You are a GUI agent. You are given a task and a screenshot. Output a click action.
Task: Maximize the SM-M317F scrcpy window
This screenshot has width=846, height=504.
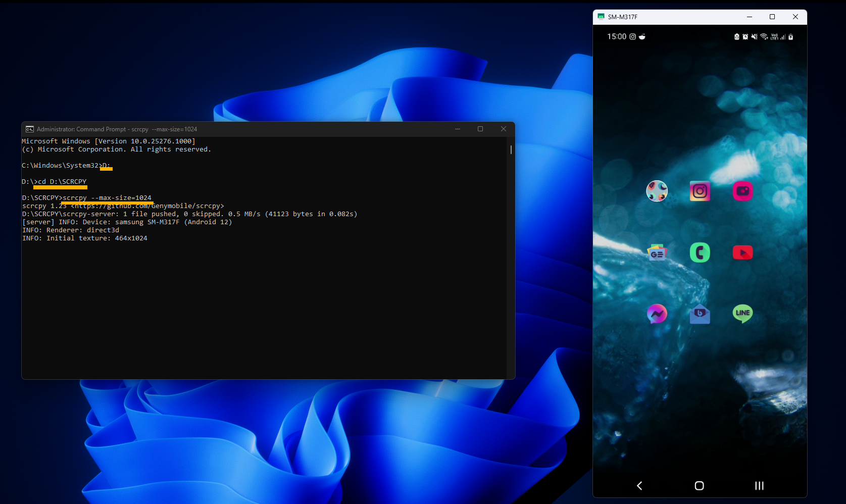[772, 17]
